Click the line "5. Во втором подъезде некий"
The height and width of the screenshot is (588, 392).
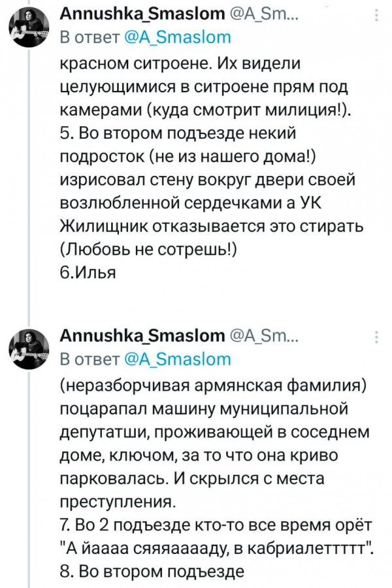tap(178, 135)
